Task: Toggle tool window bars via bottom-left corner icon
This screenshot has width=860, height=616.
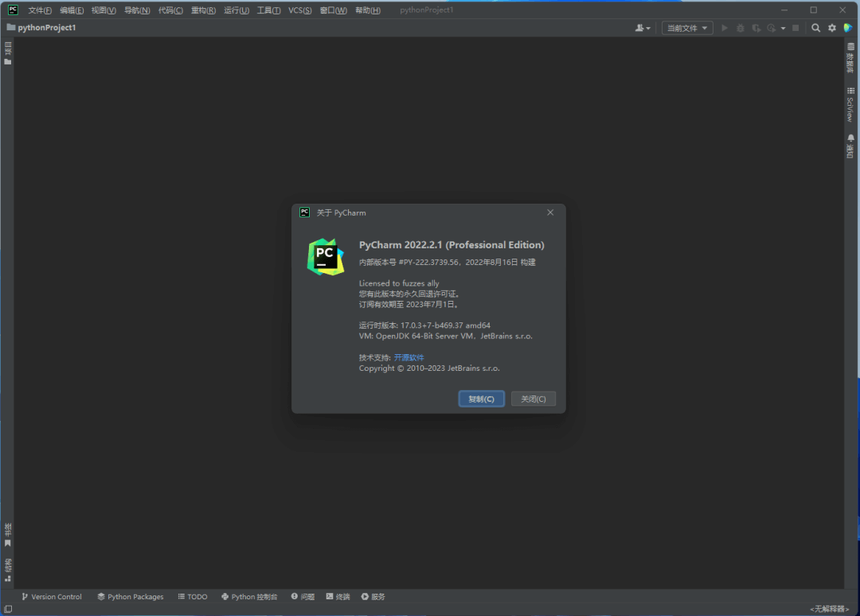Action: point(8,609)
